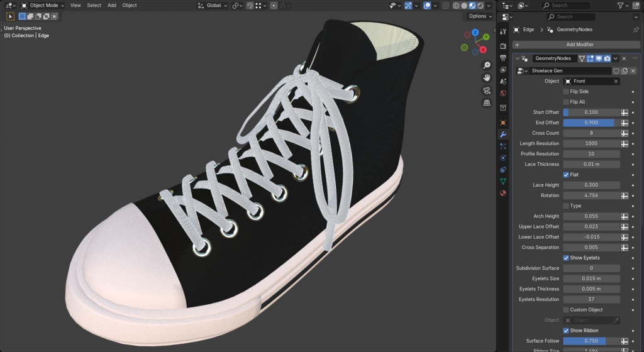Choose the Subtract Selection mode icon
Viewport: 644px width, 352px height.
pyautogui.click(x=38, y=16)
